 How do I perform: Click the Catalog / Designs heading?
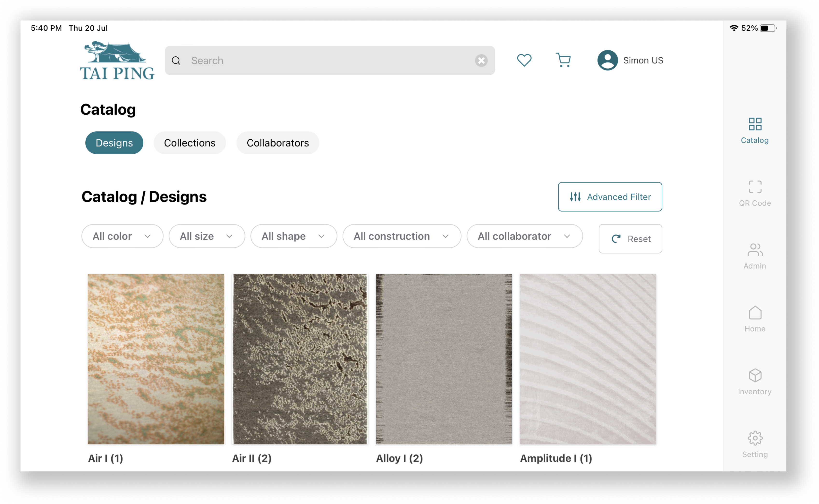pos(144,197)
